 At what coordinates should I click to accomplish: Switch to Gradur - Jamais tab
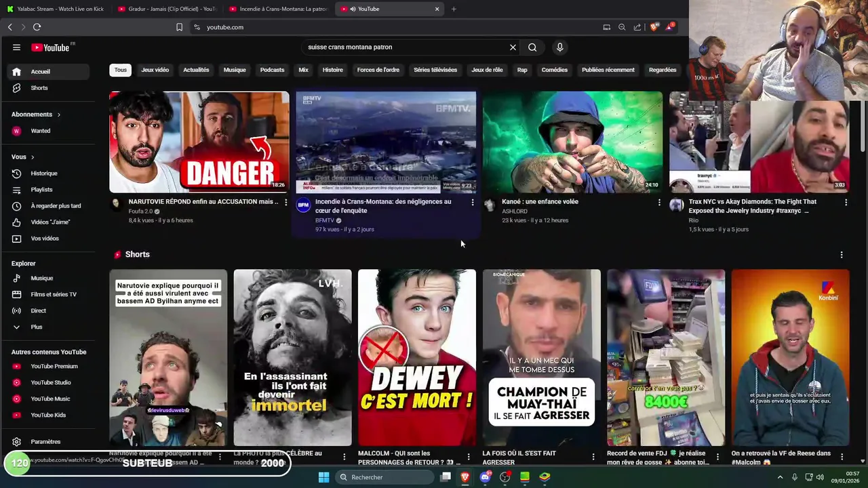(x=166, y=9)
